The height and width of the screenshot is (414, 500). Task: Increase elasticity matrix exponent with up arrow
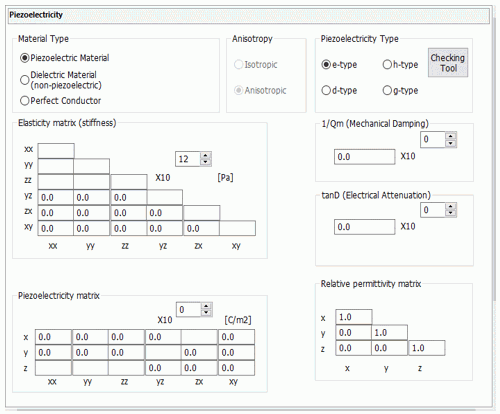tap(206, 155)
